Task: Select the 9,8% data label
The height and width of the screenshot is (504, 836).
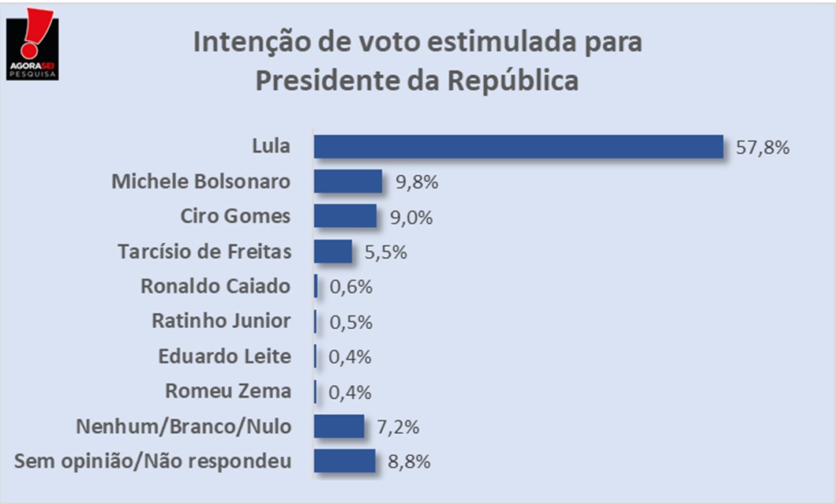Action: click(x=416, y=182)
